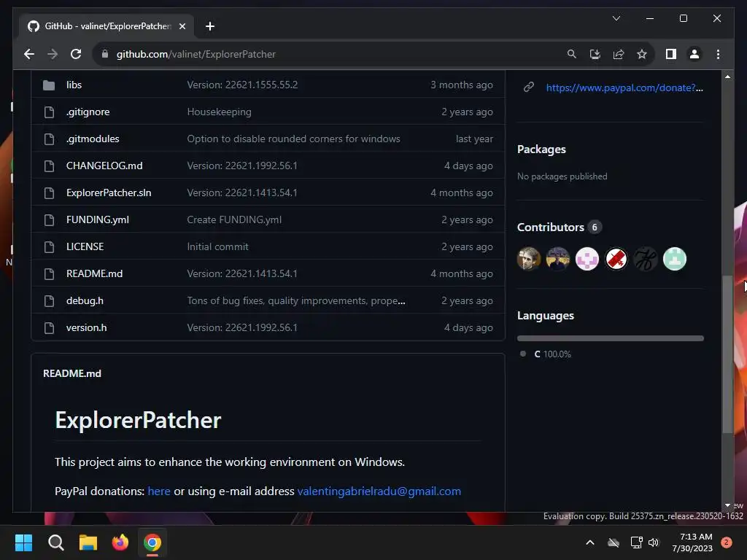Image resolution: width=747 pixels, height=560 pixels.
Task: Open the browser side panel
Action: coord(671,54)
